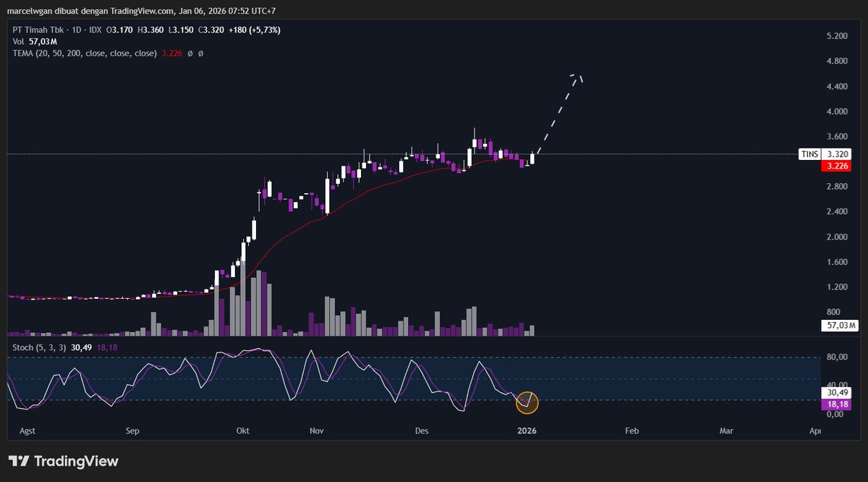Click the purple 18,18 value in the Stoch legend
Screen dimensions: 868x482
coord(106,347)
